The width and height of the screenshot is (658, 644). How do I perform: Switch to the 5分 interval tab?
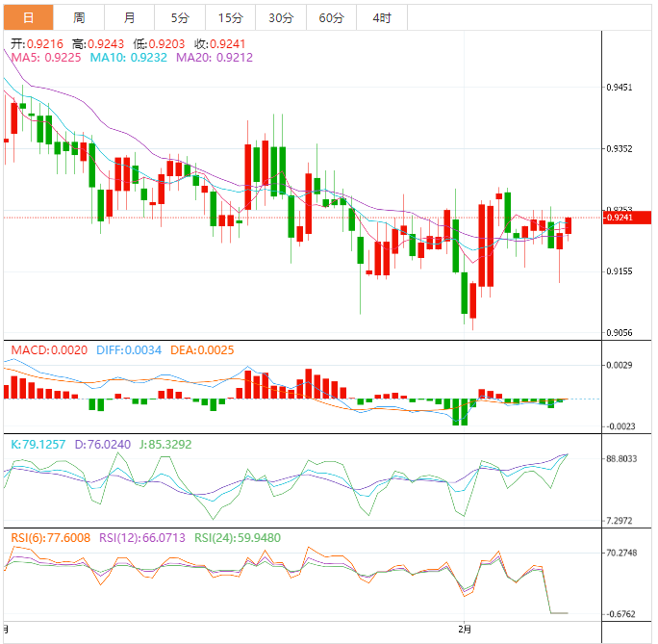180,18
